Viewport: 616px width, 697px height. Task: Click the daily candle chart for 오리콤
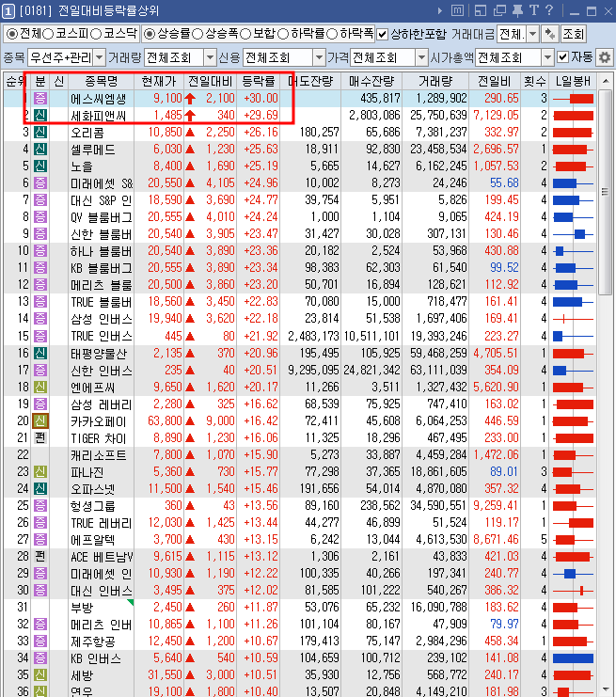click(x=573, y=132)
